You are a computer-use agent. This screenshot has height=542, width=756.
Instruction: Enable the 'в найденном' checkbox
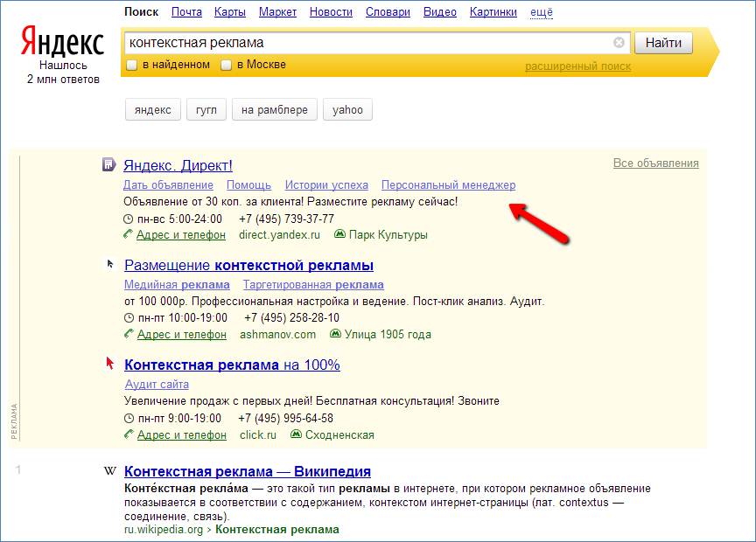pos(131,65)
